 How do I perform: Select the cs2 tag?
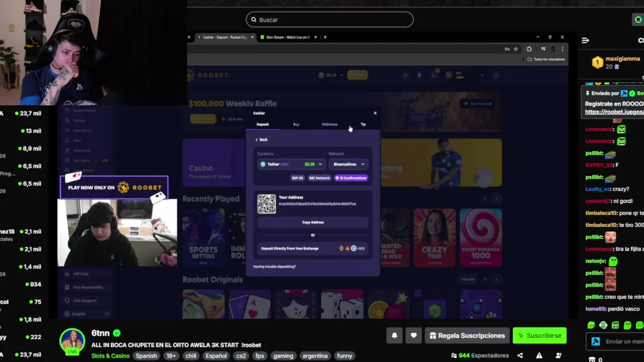point(241,355)
